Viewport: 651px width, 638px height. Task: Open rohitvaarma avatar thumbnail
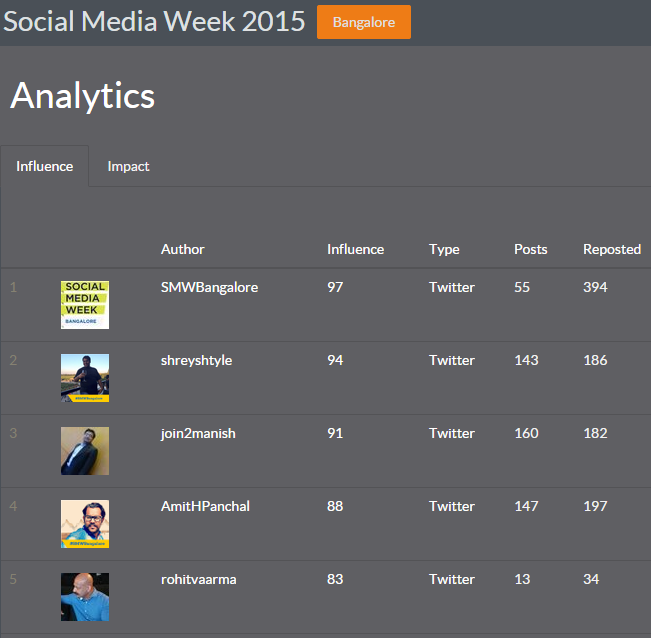pyautogui.click(x=85, y=597)
